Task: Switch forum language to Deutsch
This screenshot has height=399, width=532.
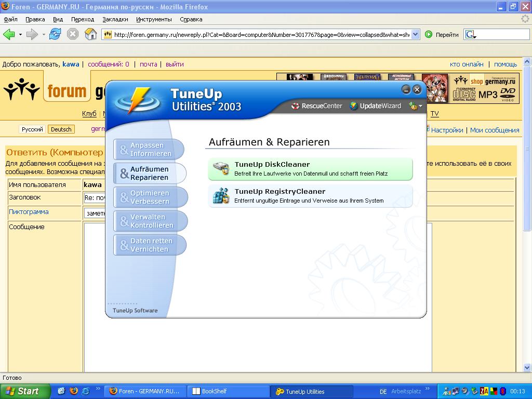Action: [61, 129]
